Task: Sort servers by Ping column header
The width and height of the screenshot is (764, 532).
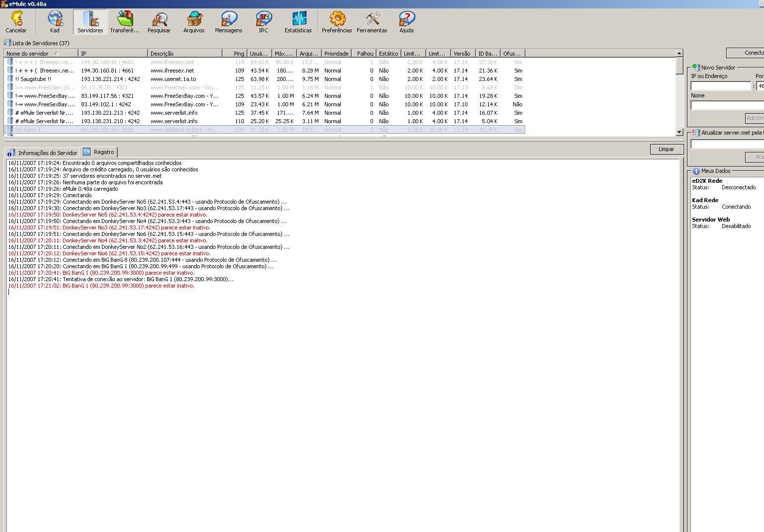Action: tap(234, 53)
